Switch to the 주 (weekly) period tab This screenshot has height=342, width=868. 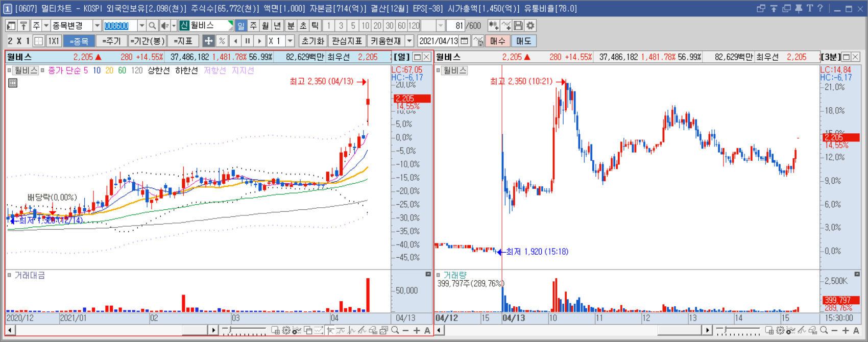click(253, 26)
